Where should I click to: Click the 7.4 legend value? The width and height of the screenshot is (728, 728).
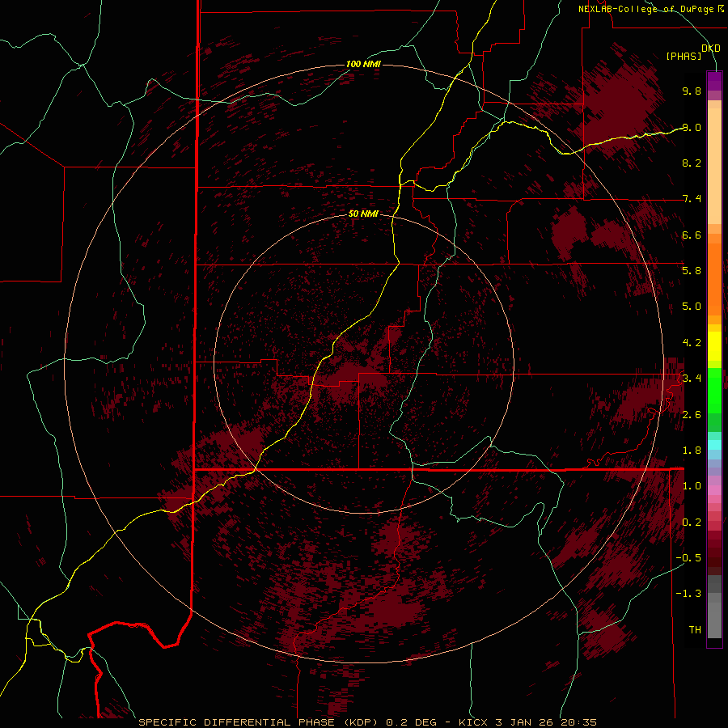coord(692,199)
